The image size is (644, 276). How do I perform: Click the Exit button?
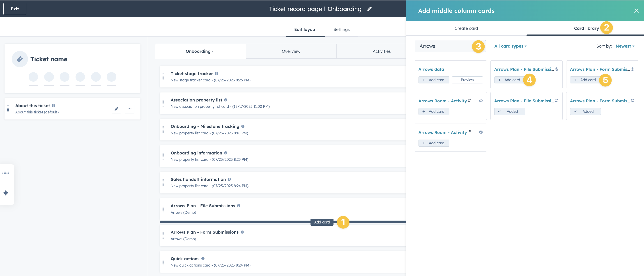point(15,9)
